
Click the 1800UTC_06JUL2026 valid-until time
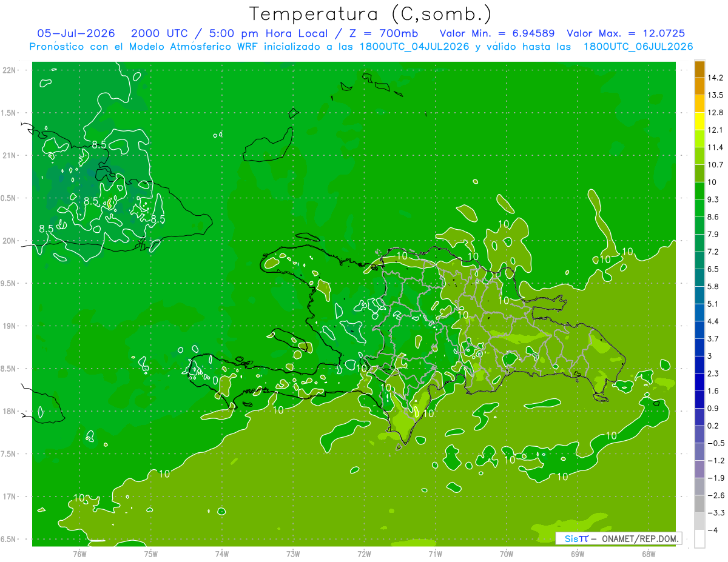[638, 47]
